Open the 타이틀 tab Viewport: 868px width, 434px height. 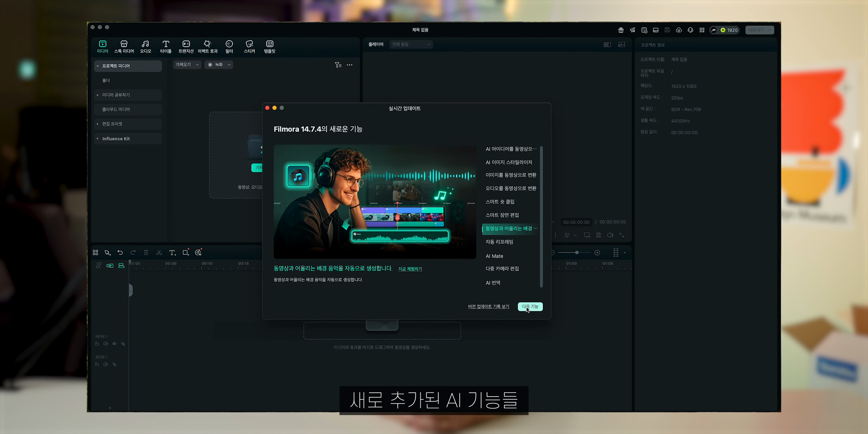166,47
